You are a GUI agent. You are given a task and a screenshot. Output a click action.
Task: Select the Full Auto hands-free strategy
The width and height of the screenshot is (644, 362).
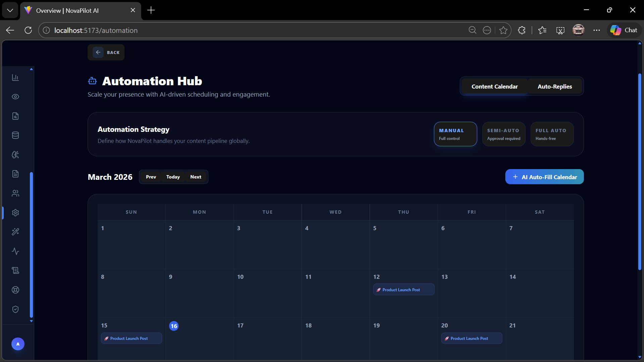(x=552, y=134)
